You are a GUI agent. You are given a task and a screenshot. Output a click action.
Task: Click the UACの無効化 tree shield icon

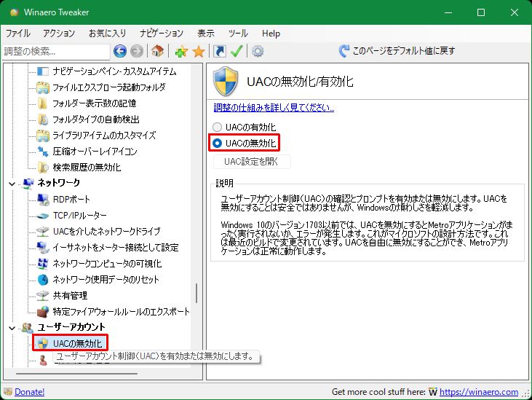(43, 343)
